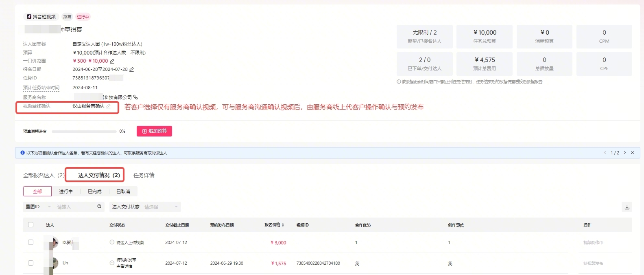Edit 视频最终确认 setting via pencil icon
Image resolution: width=644 pixels, height=275 pixels.
tap(108, 106)
